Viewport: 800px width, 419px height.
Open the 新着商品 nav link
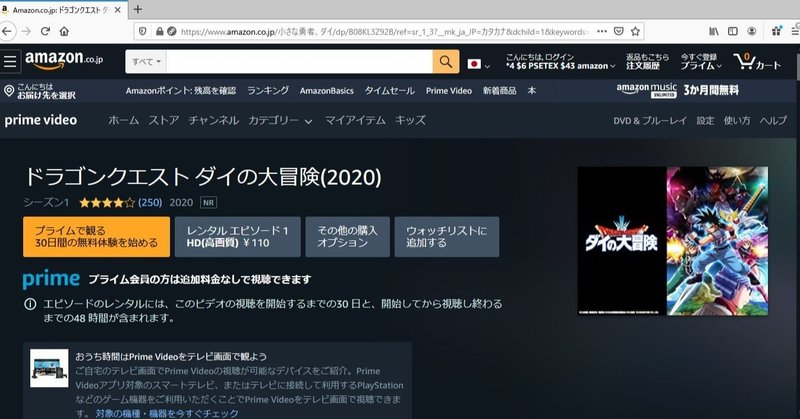(499, 91)
